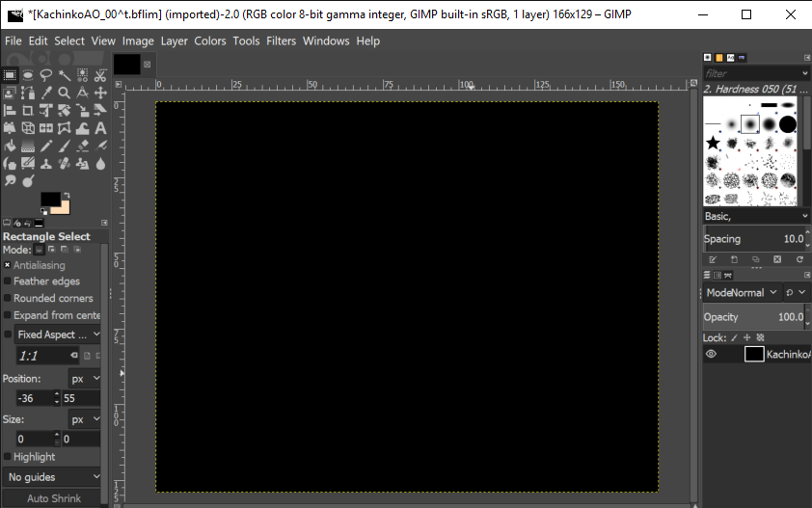Viewport: 812px width, 508px height.
Task: Select the Text tool
Action: (100, 128)
